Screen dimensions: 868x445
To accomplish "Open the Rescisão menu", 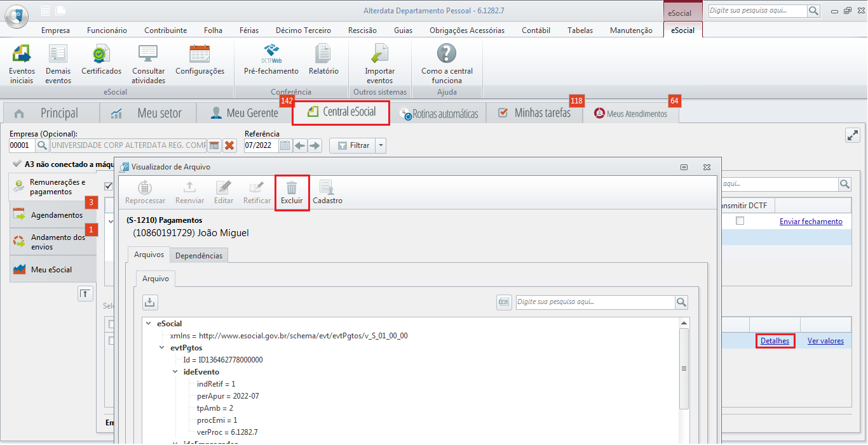I will click(363, 30).
